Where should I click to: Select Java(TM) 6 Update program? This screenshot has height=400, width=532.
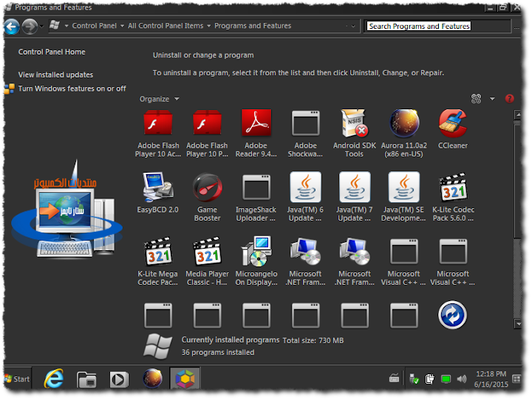click(305, 198)
